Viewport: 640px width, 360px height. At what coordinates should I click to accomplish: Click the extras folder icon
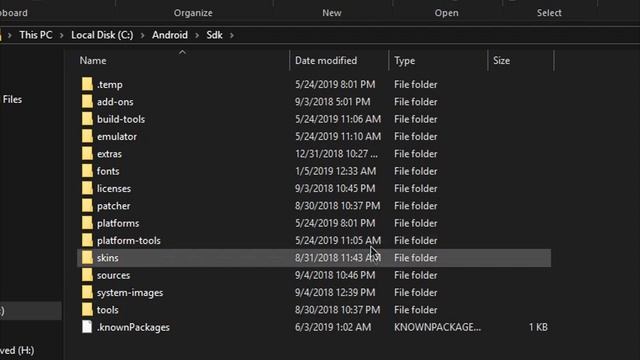[x=87, y=153]
